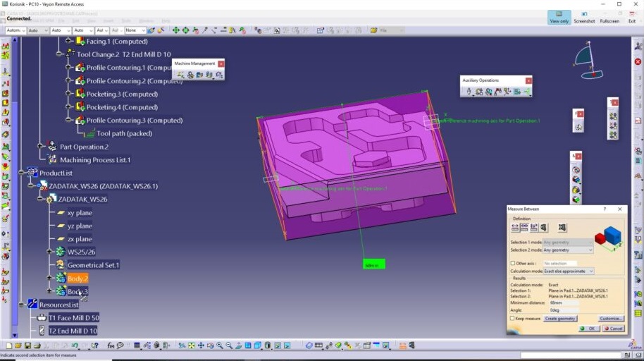This screenshot has width=644, height=361.
Task: Open the formula f(x) tool
Action: 111,345
